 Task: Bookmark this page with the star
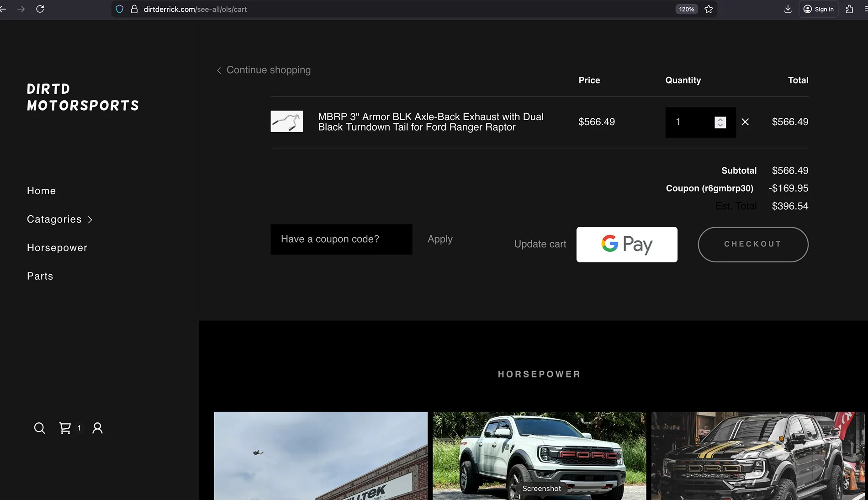pos(709,9)
